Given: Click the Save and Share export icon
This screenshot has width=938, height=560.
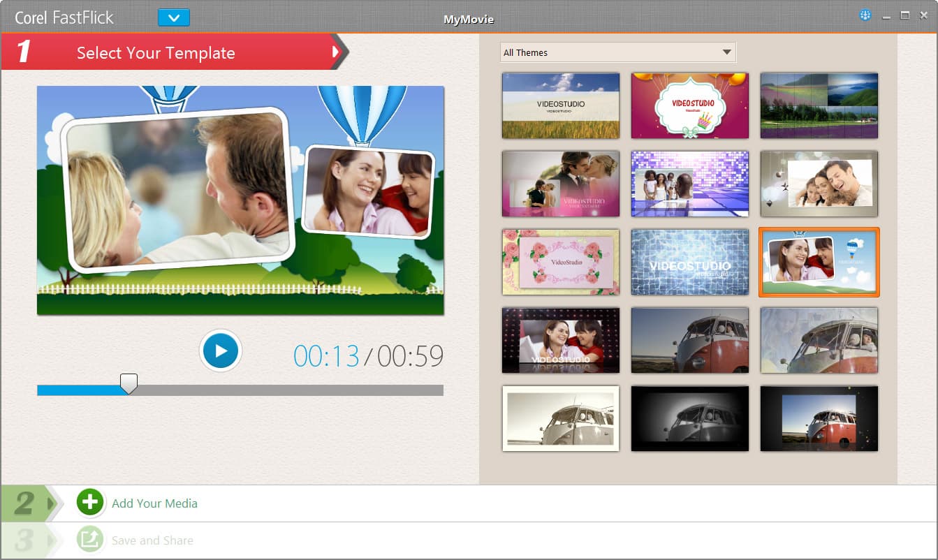Looking at the screenshot, I should click(x=90, y=539).
